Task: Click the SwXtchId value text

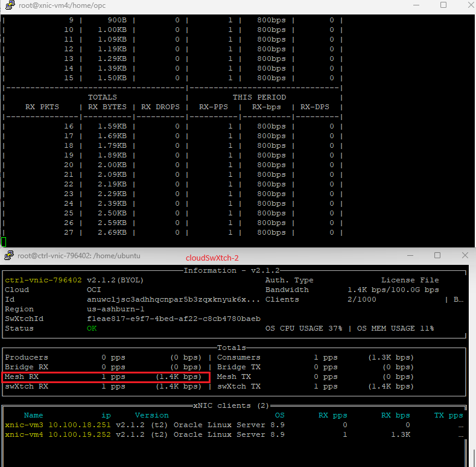Action: [x=174, y=319]
